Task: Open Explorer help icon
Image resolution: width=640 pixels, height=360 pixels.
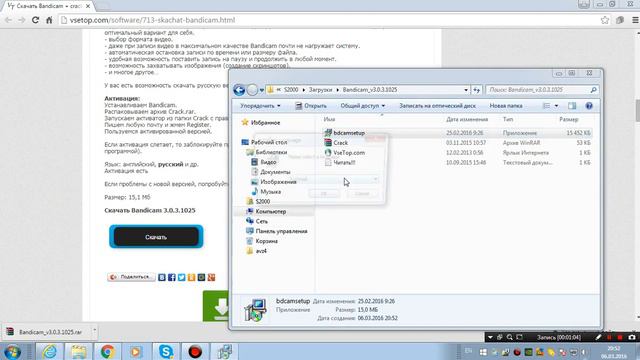Action: [x=589, y=106]
